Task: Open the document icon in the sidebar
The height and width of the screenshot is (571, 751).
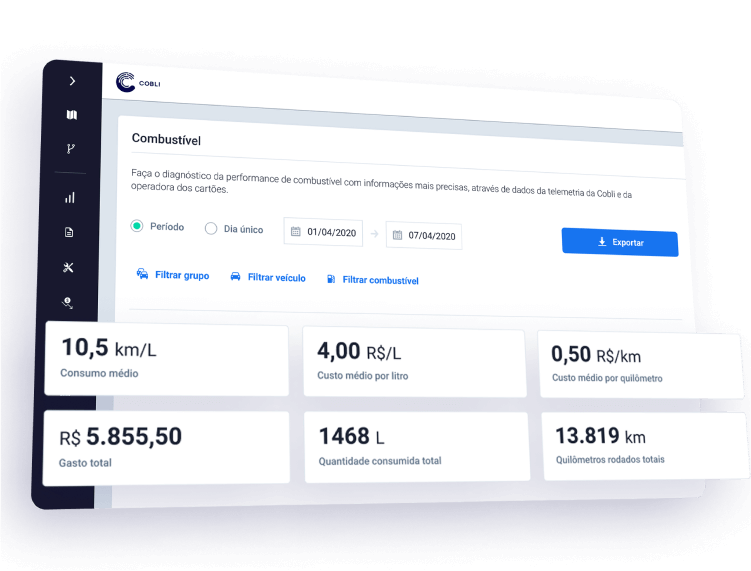Action: coord(69,232)
